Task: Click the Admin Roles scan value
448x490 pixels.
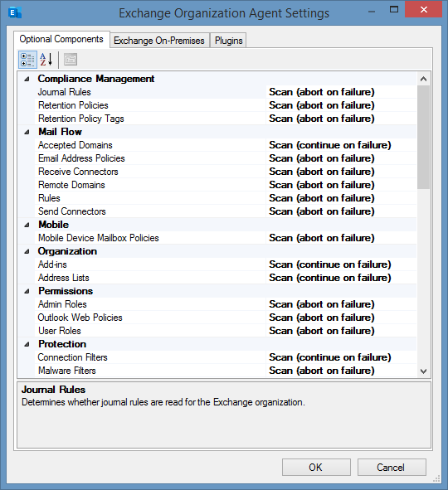Action: [x=342, y=304]
